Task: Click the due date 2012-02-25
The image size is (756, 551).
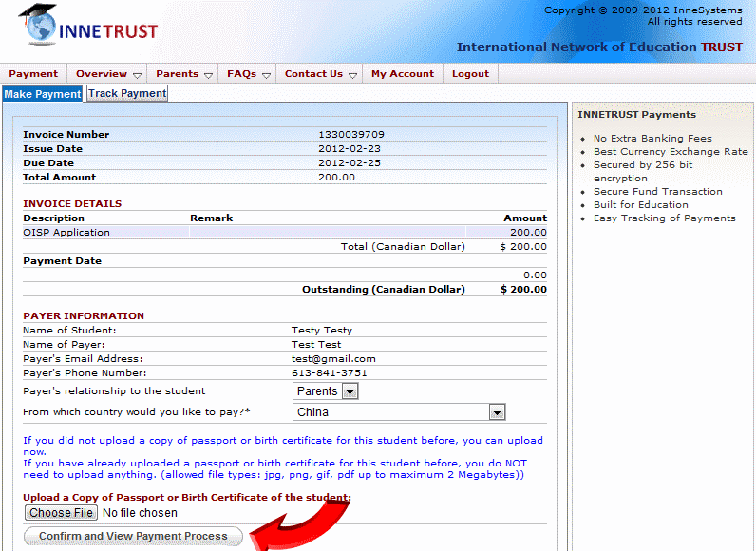Action: (350, 163)
